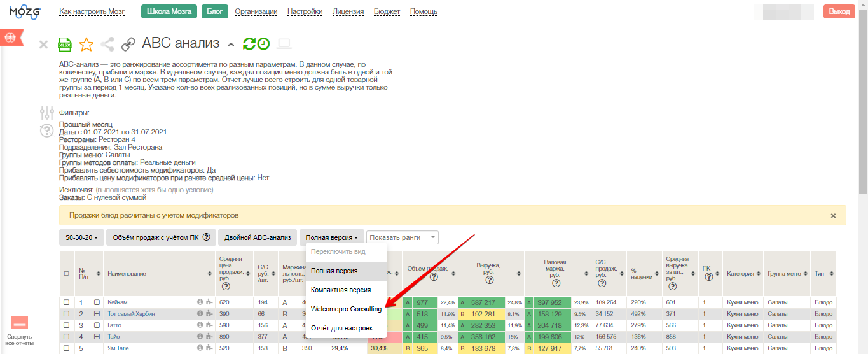Image resolution: width=868 pixels, height=354 pixels.
Task: Tick the checkbox for the Кейкам row
Action: (66, 302)
